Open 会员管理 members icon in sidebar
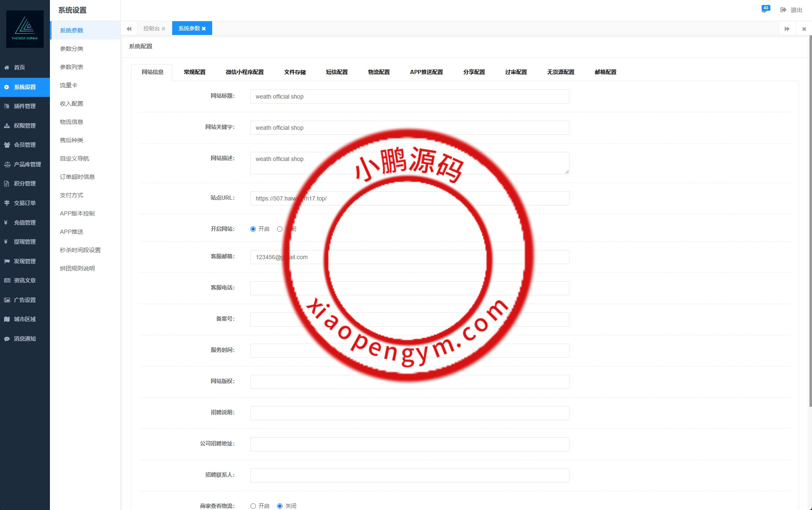 pos(7,145)
